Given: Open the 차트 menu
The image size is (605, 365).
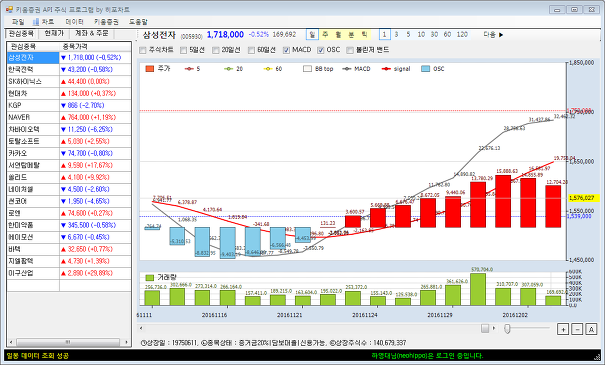Looking at the screenshot, I should click(x=43, y=22).
